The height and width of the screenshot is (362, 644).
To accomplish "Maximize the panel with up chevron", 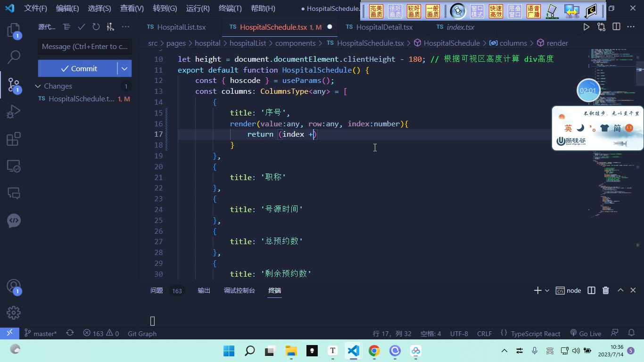I will pos(620,290).
